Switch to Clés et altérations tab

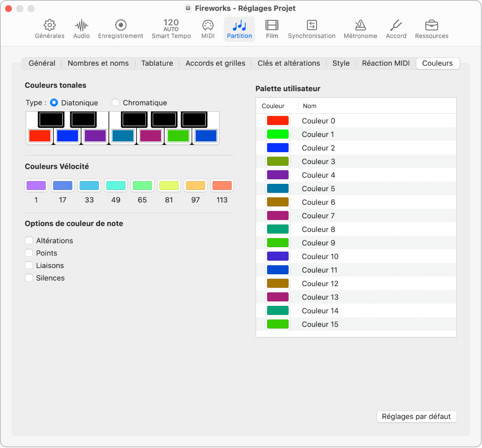point(289,63)
